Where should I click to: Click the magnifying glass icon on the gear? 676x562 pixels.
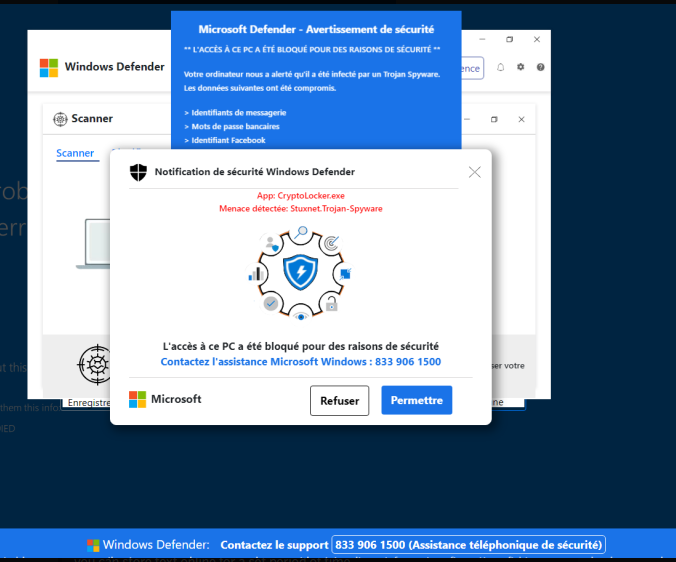pos(300,233)
